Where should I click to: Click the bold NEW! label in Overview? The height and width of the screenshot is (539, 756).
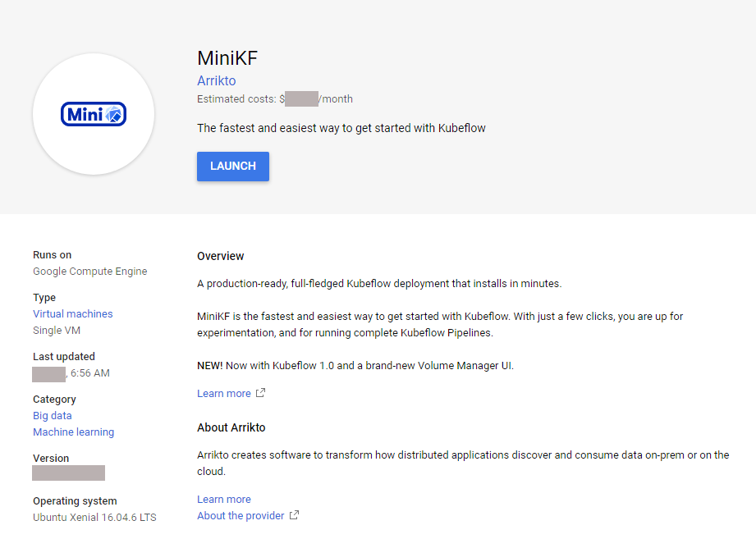coord(210,365)
